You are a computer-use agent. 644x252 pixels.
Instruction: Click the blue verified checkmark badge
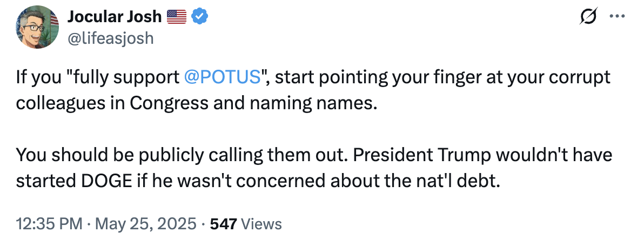200,16
